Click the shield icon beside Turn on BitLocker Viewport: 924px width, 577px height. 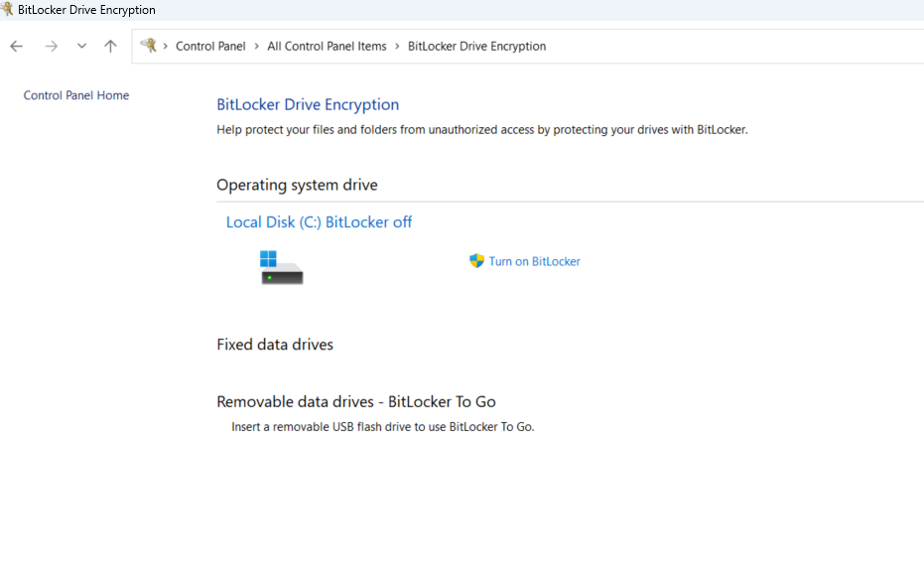(x=476, y=260)
